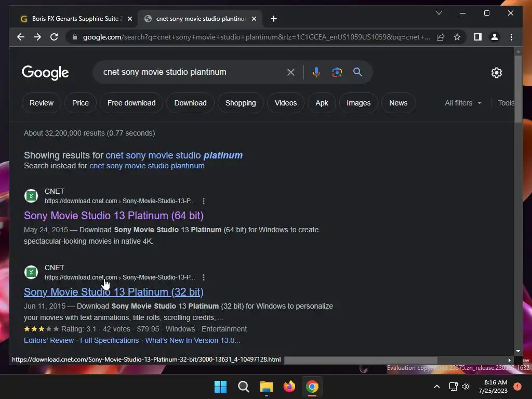Open options for the 32 bit result
The height and width of the screenshot is (399, 532).
(204, 277)
